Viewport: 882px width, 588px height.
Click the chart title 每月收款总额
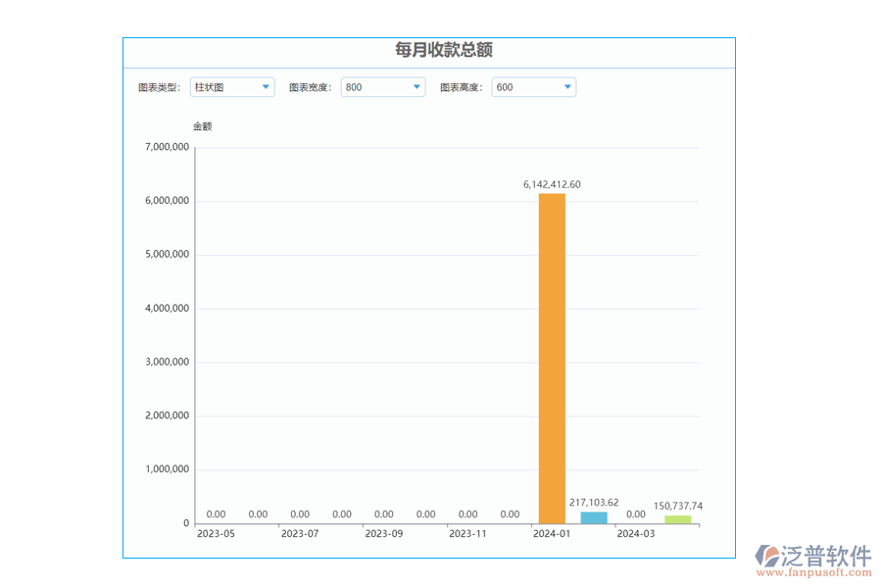tap(446, 47)
